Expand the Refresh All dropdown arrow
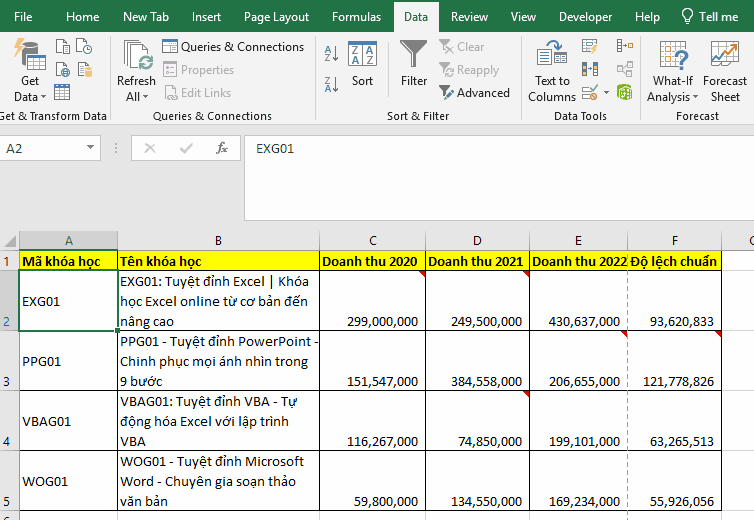754x520 pixels. coord(146,97)
